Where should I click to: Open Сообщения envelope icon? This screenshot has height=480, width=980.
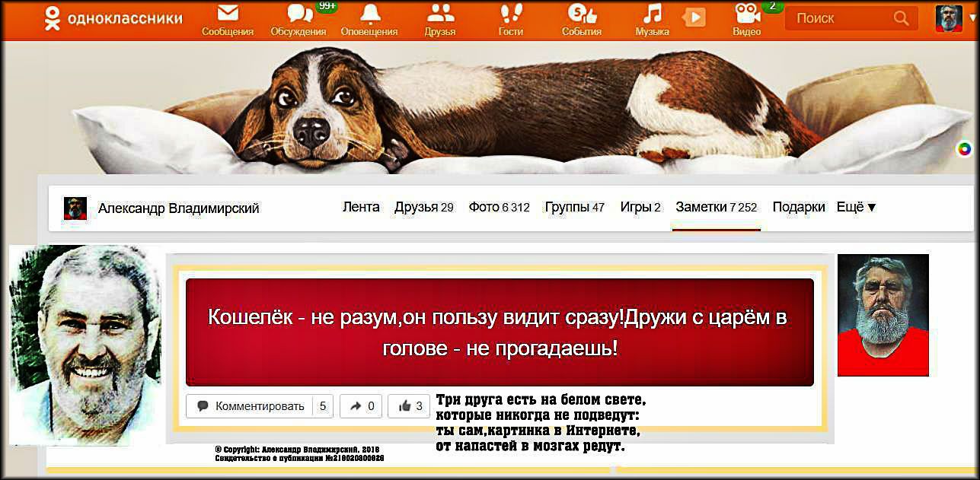click(228, 14)
